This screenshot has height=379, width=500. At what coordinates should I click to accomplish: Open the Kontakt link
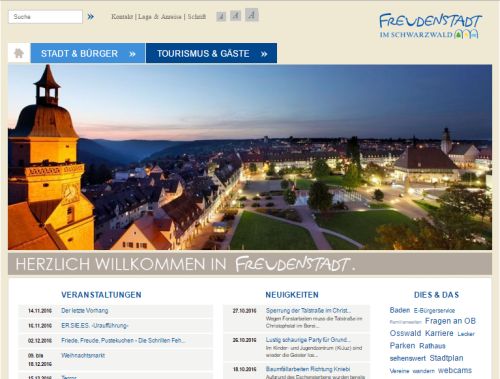(122, 17)
